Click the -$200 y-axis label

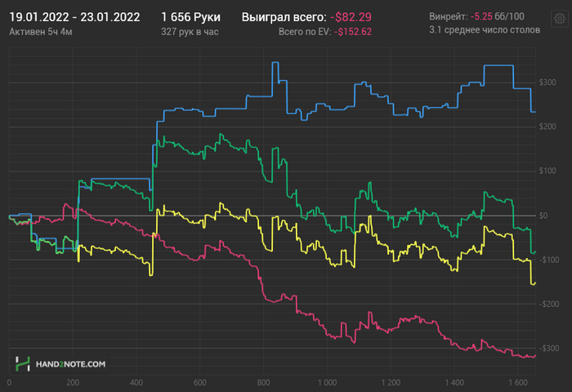pos(549,304)
